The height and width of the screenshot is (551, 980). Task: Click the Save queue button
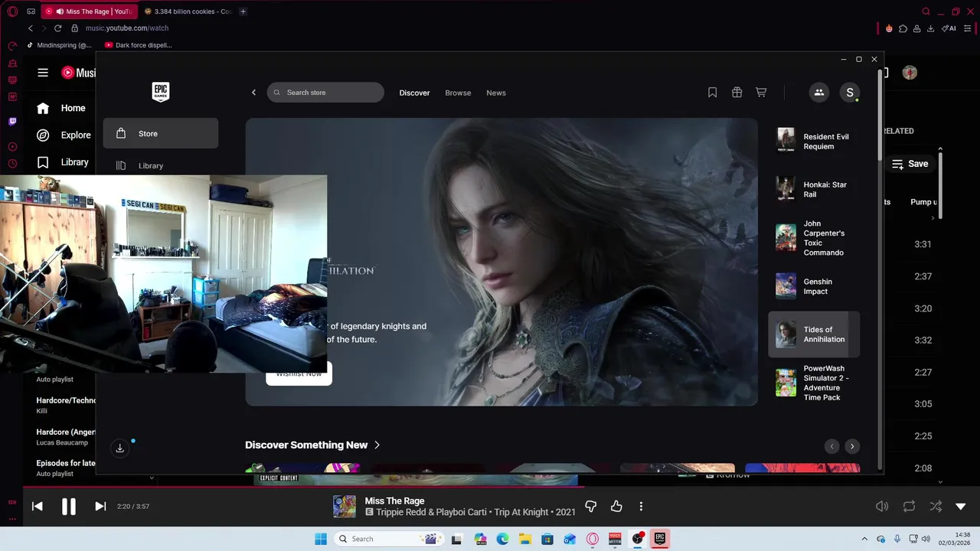[x=910, y=164]
